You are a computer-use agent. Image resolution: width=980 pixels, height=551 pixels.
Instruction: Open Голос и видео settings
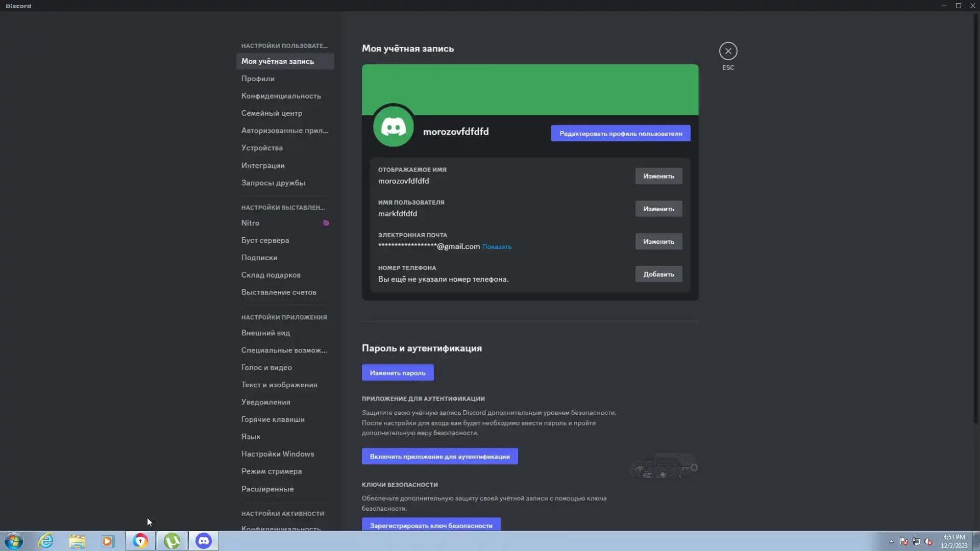pyautogui.click(x=266, y=367)
